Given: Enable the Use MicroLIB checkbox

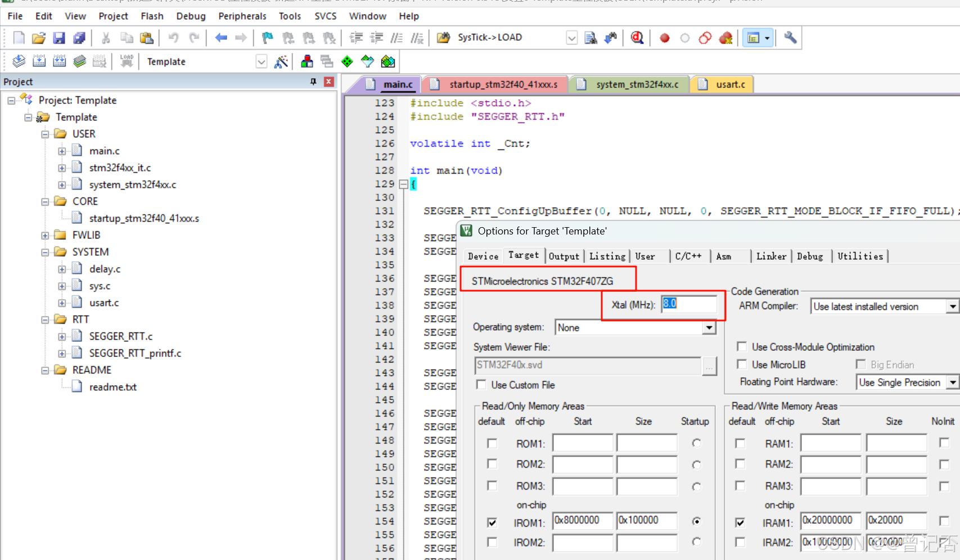Looking at the screenshot, I should 742,364.
